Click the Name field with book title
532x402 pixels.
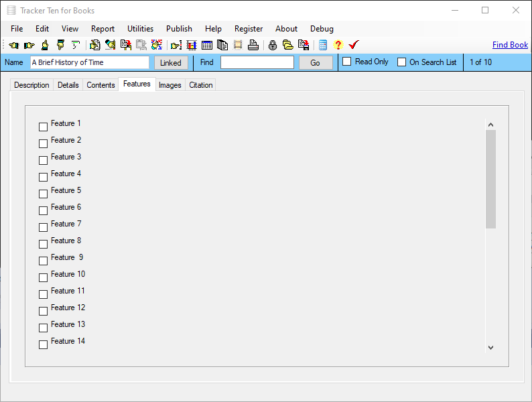click(90, 62)
